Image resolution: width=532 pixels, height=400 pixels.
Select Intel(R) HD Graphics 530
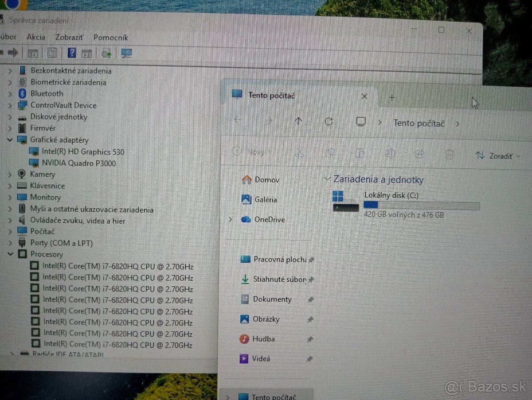click(x=84, y=151)
